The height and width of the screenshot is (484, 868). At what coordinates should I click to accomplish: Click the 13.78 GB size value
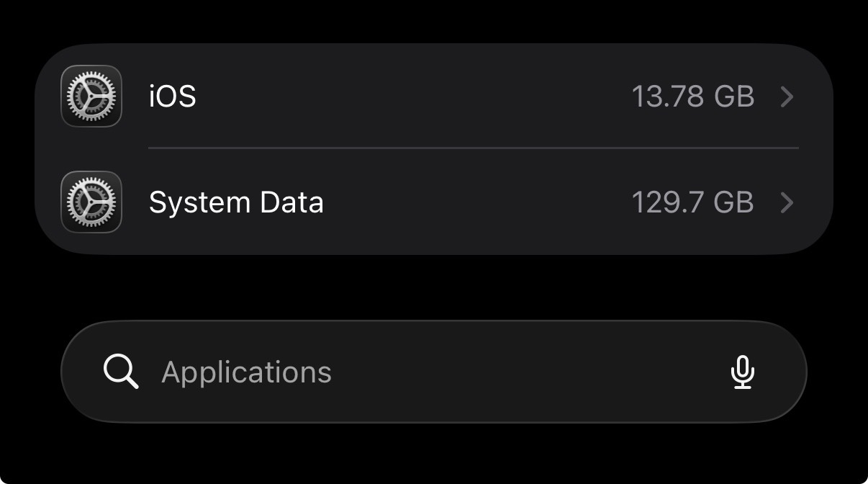tap(692, 97)
